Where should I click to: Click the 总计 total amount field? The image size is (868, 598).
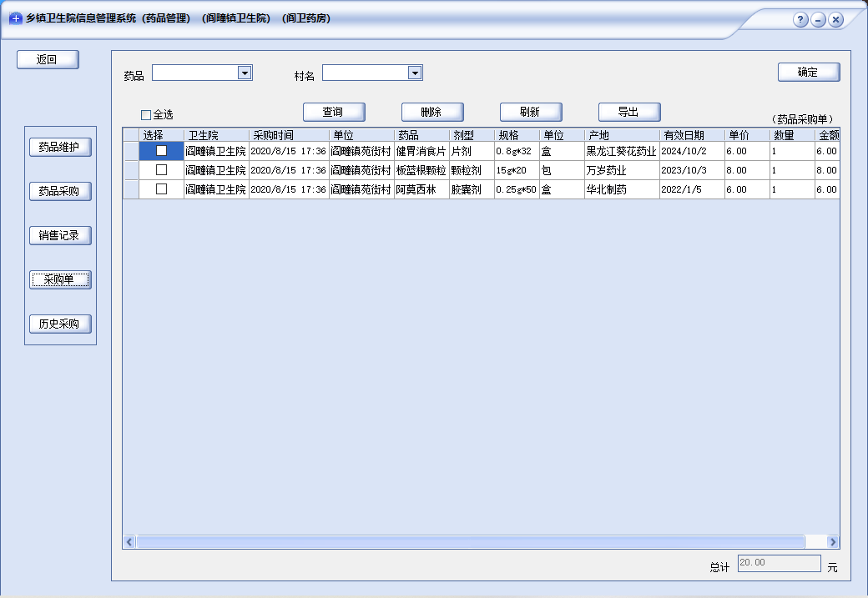pos(779,563)
